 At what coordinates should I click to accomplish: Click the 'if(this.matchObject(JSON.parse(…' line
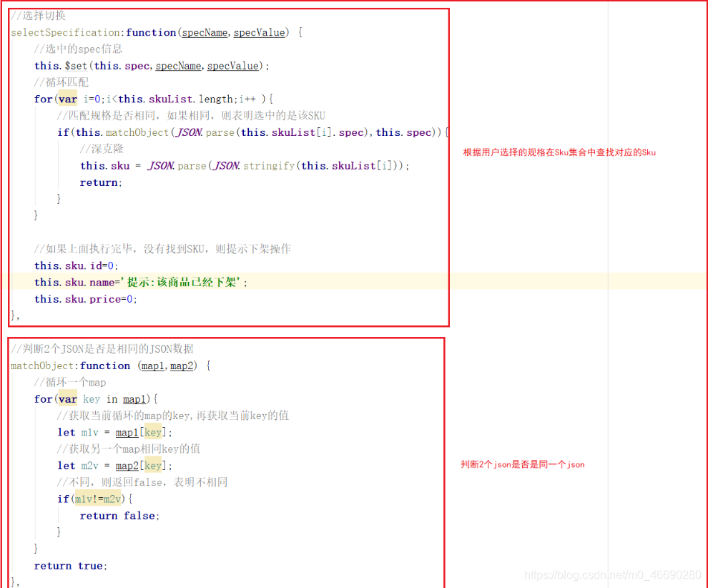click(x=253, y=132)
